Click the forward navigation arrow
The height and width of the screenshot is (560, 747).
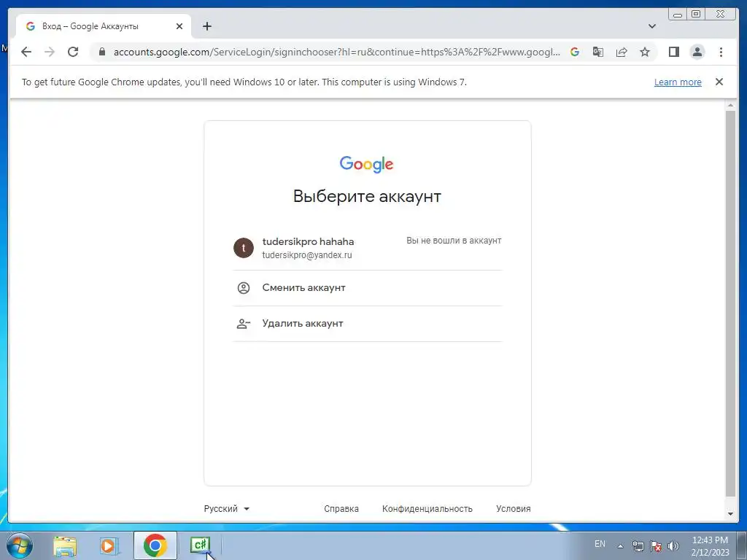click(x=50, y=52)
